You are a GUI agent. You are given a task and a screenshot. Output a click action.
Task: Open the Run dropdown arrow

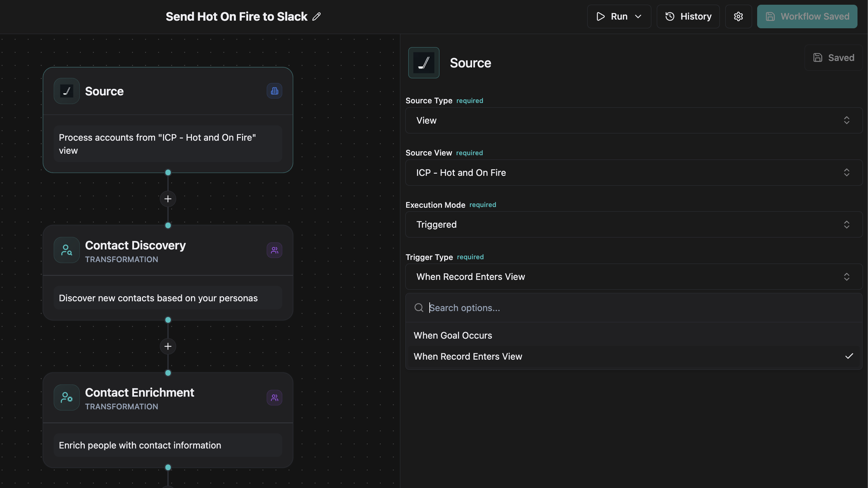coord(638,17)
